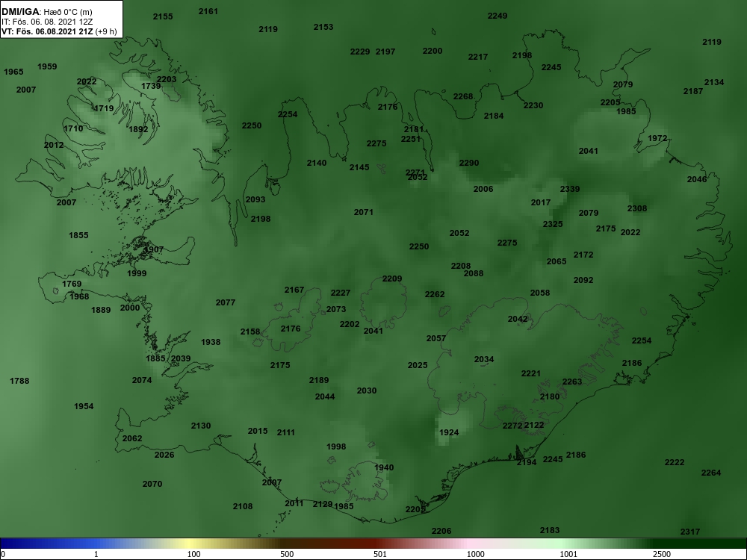
Task: Click the map value 1892
Action: point(138,129)
